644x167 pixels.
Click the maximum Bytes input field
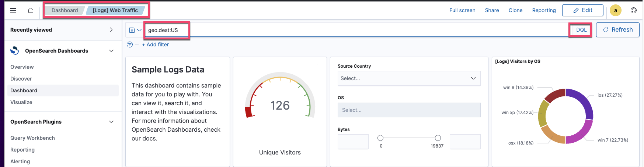465,142
